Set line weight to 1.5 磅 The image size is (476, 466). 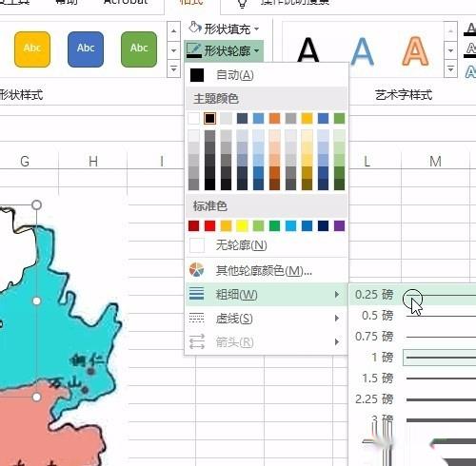point(412,379)
